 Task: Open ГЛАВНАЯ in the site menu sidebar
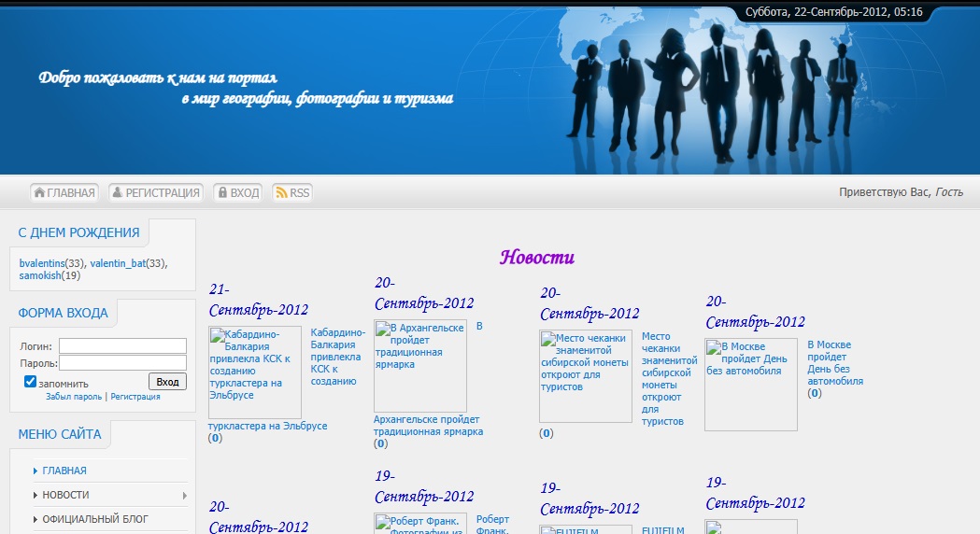click(x=64, y=471)
